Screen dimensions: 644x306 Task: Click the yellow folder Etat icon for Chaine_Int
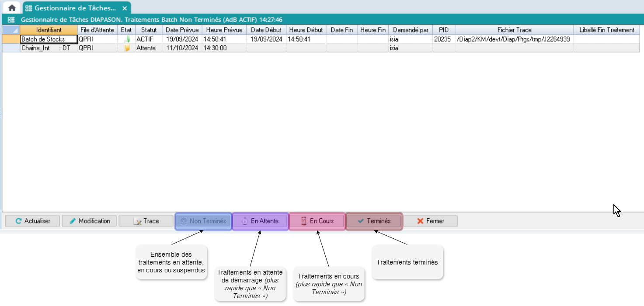pyautogui.click(x=126, y=48)
